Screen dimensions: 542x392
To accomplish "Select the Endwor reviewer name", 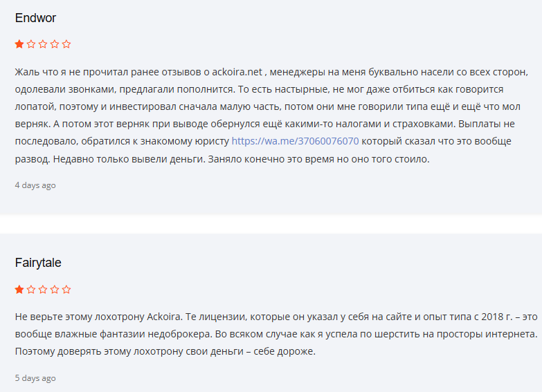I will [35, 18].
